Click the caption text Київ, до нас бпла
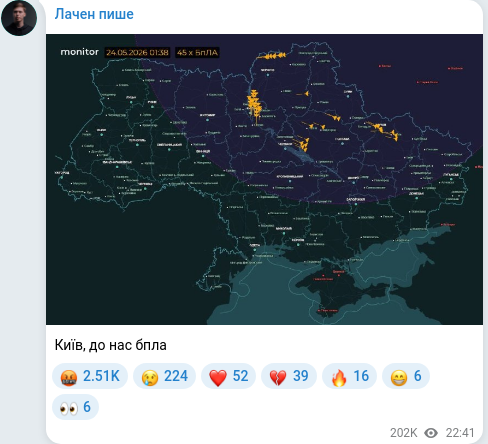488x444 pixels. point(110,345)
